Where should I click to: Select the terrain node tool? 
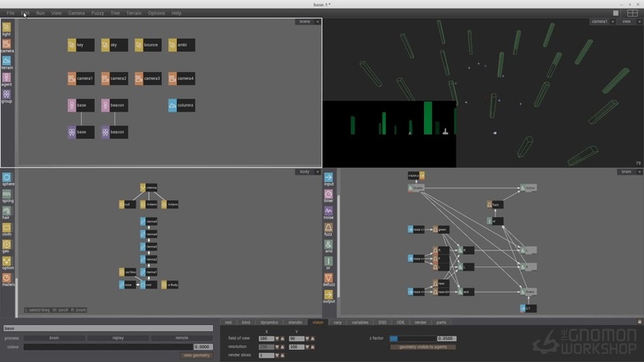click(x=6, y=61)
